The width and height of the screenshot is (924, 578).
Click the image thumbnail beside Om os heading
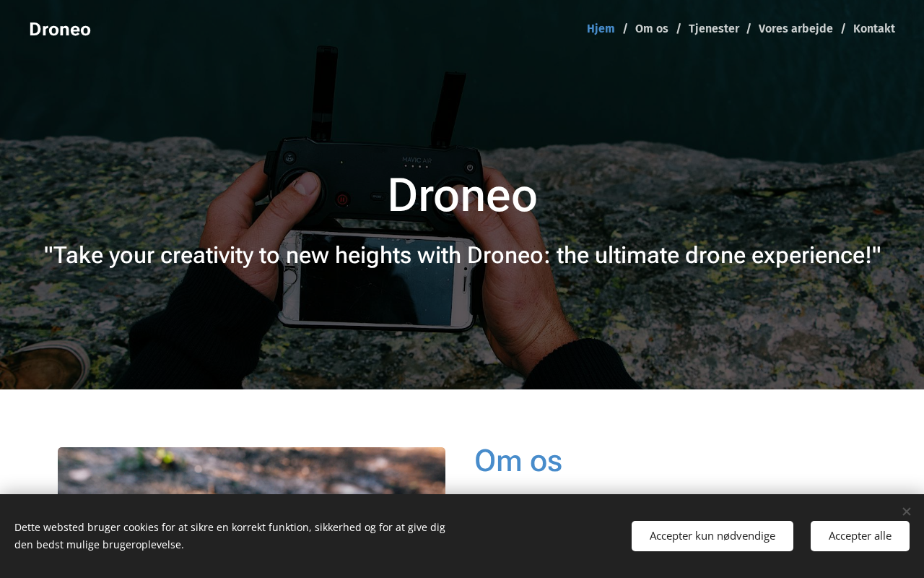coord(251,471)
